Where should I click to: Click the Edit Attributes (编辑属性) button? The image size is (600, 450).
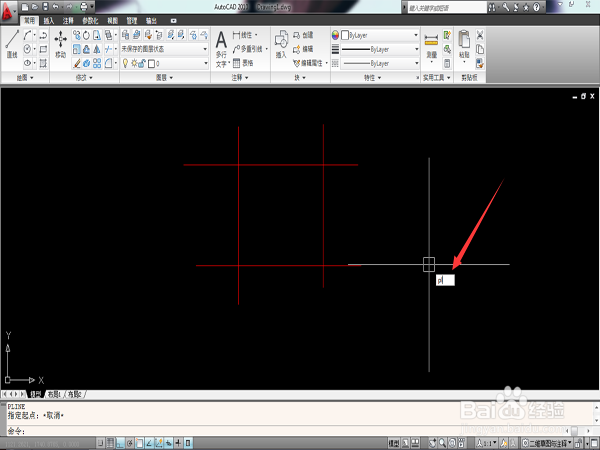tap(308, 63)
